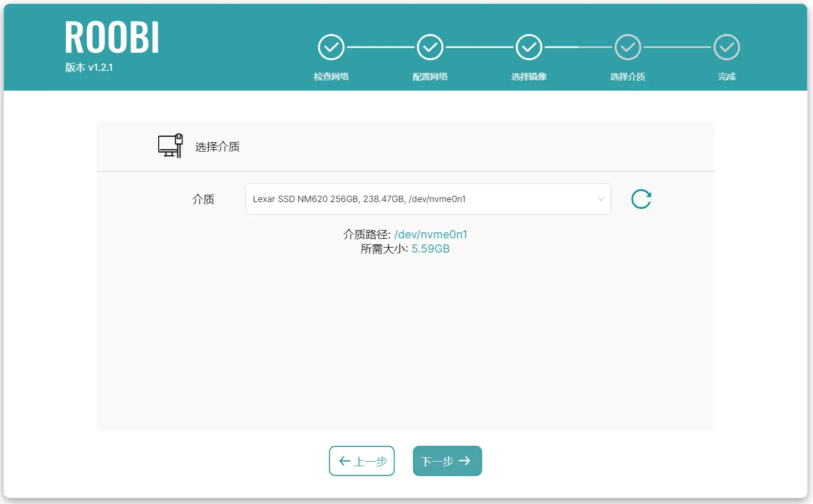Click the /dev/nvme0n1 path value

[431, 234]
